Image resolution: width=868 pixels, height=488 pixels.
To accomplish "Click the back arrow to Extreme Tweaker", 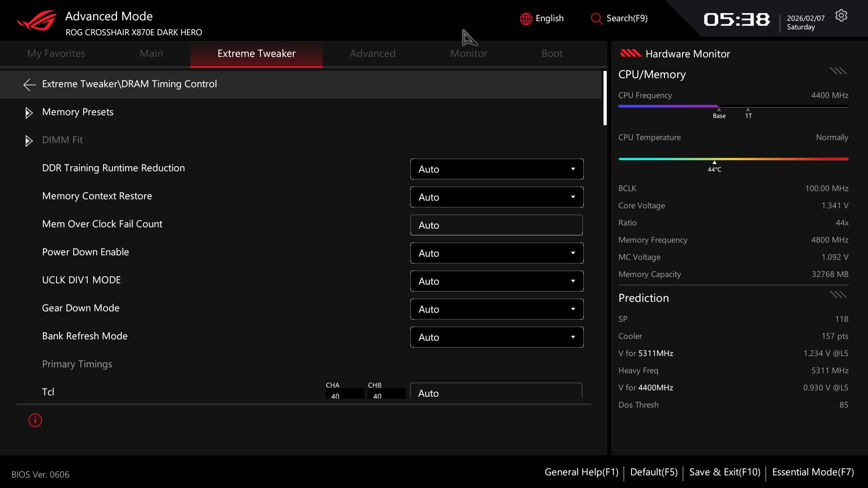I will point(29,84).
